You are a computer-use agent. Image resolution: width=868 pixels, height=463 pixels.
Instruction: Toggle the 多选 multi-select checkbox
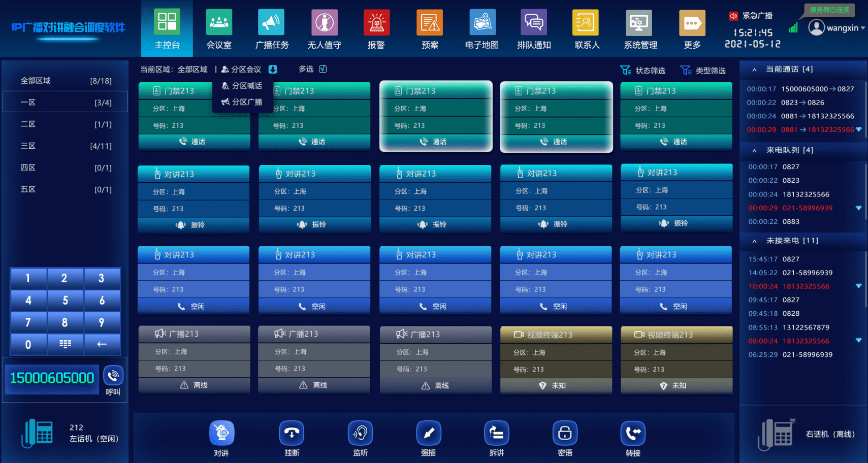pyautogui.click(x=323, y=69)
